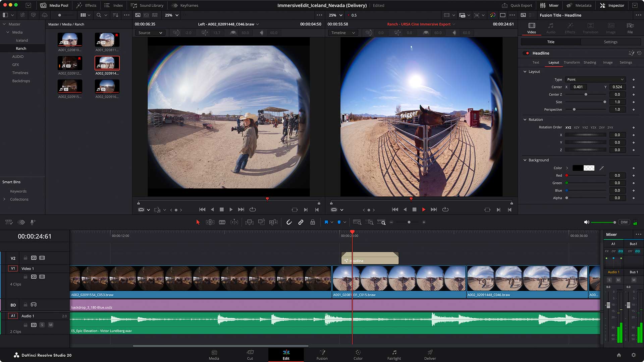Open the 25% zoom level dropdown
Screen dimensions: 644x362
point(171,15)
